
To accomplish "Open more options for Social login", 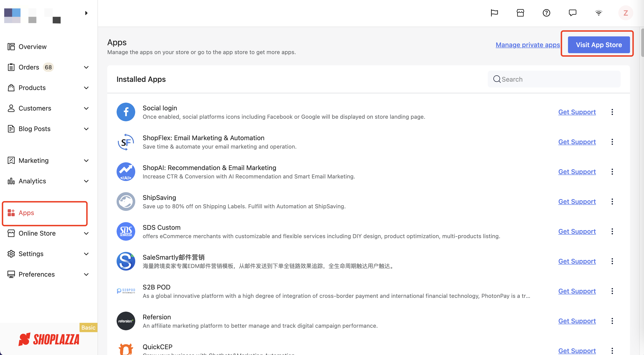I will 612,112.
